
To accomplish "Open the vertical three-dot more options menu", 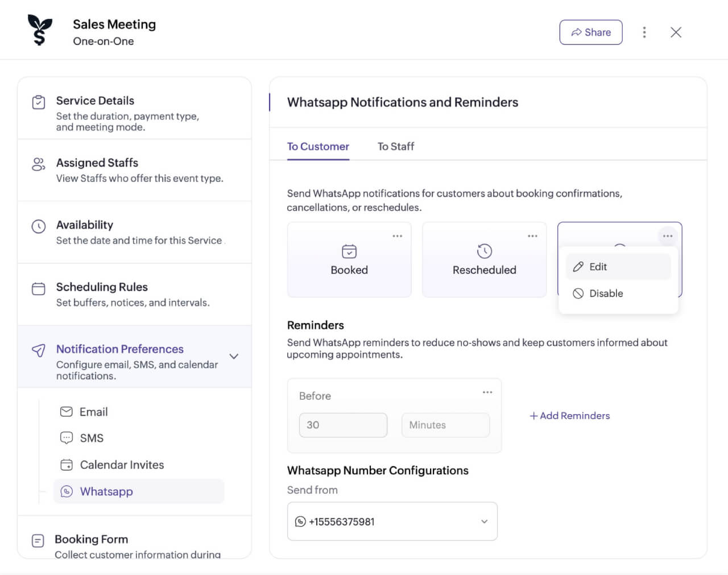I will pos(644,32).
